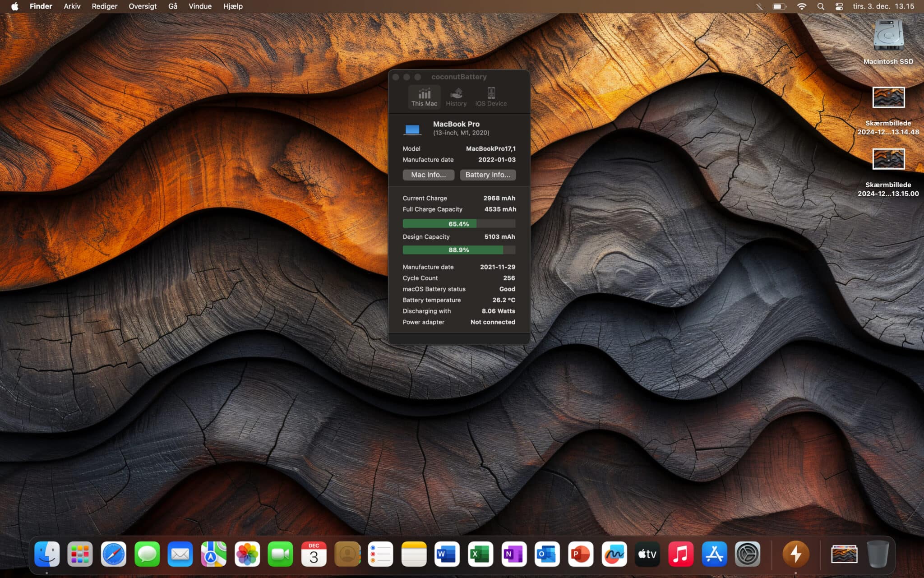Select the Skærmbillede 13.14.48 desktop file
Screen dimensions: 924x578
pos(888,98)
